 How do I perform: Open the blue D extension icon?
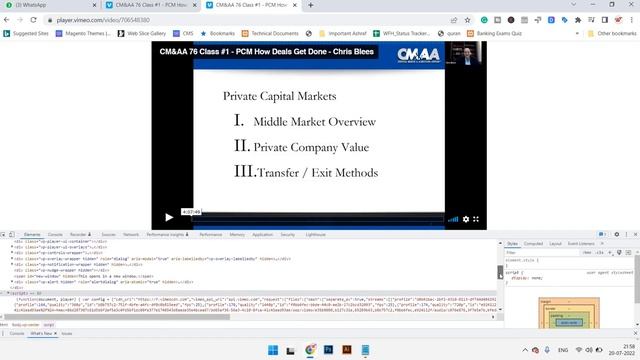[551, 20]
